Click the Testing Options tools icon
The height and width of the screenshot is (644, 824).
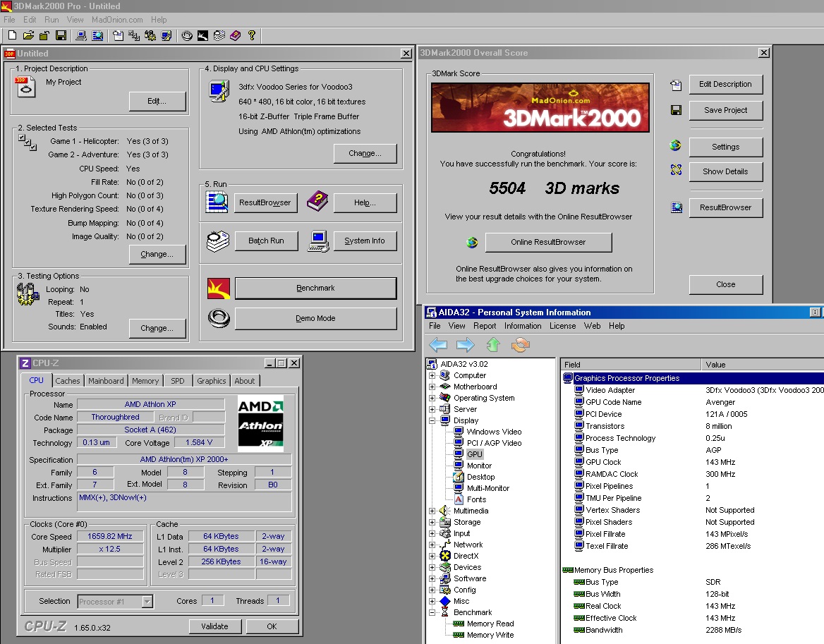click(x=28, y=294)
